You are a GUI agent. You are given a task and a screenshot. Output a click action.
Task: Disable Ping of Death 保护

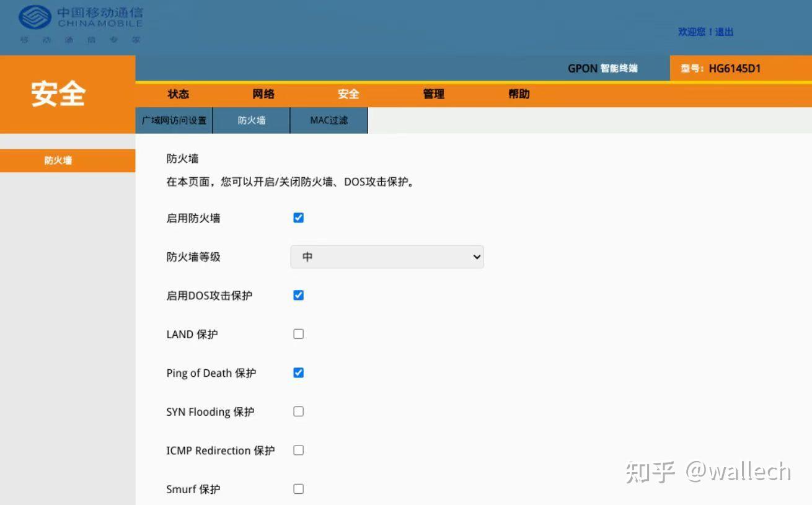point(298,372)
